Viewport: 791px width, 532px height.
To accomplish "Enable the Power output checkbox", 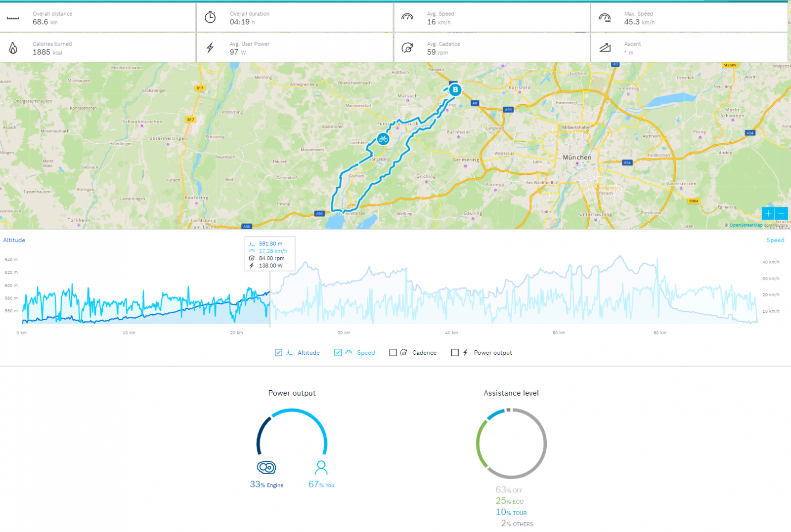I will (x=455, y=353).
